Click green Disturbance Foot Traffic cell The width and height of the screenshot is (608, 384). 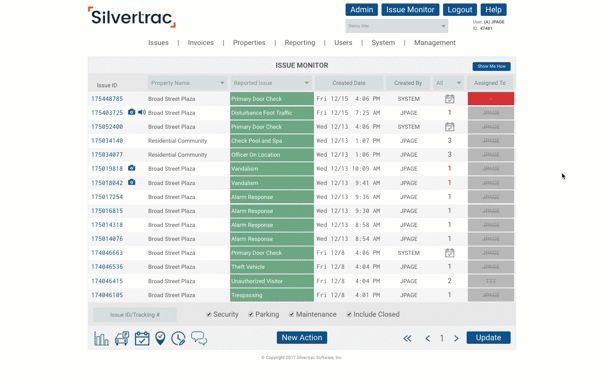pyautogui.click(x=272, y=113)
